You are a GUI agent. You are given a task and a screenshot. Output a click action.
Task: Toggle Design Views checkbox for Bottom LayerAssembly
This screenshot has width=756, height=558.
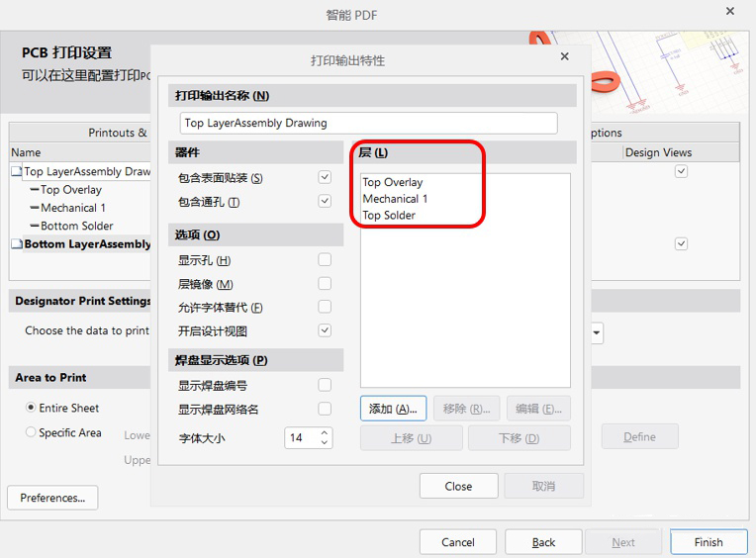[681, 243]
